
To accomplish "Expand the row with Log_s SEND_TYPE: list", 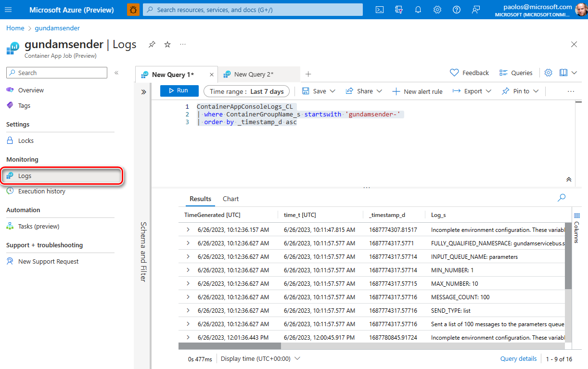I will pyautogui.click(x=188, y=310).
